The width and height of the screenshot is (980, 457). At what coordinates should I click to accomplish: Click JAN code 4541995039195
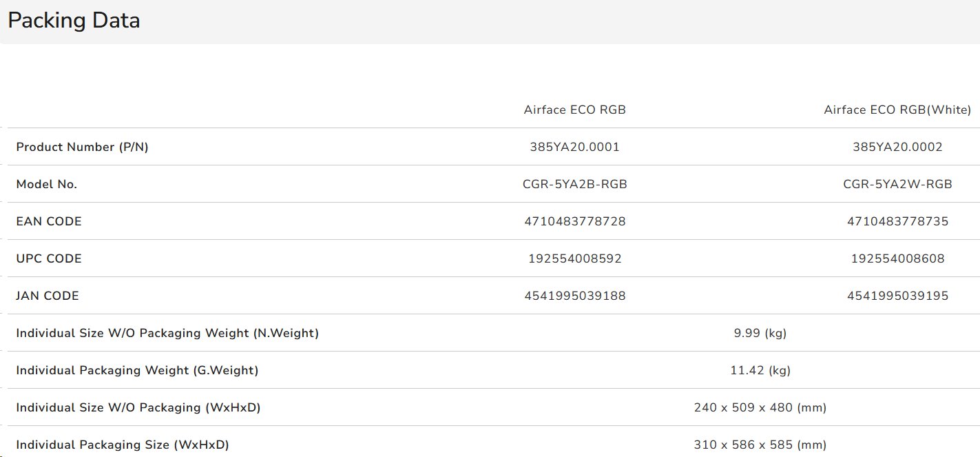pyautogui.click(x=897, y=296)
